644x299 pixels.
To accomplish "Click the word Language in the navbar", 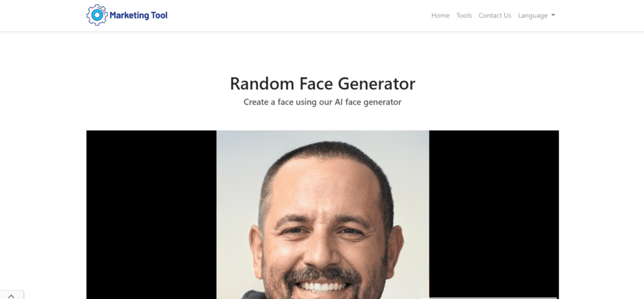I will tap(533, 15).
